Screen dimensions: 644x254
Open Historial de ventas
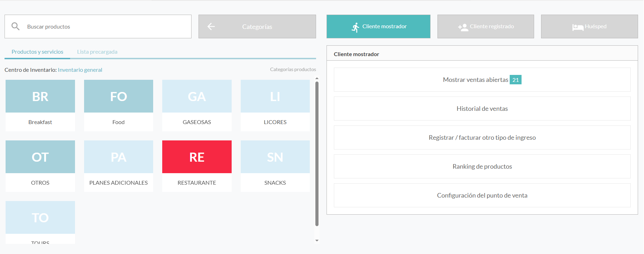(x=482, y=109)
